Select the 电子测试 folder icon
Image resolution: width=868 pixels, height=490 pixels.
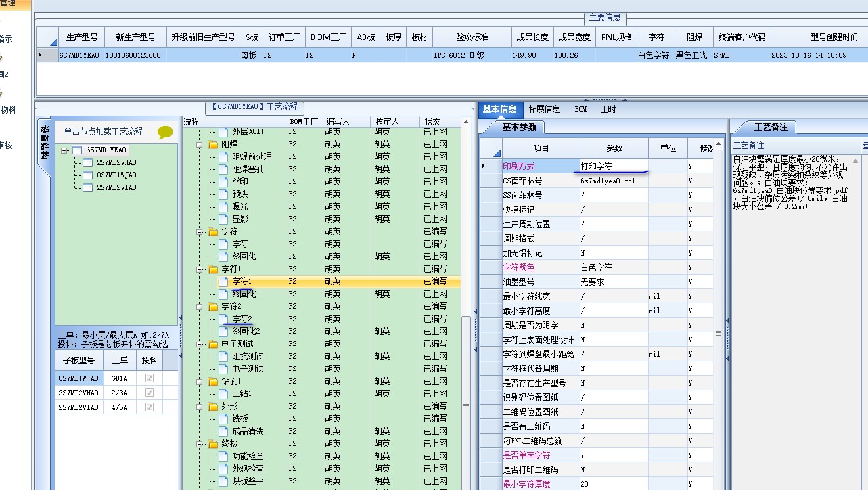pyautogui.click(x=213, y=344)
